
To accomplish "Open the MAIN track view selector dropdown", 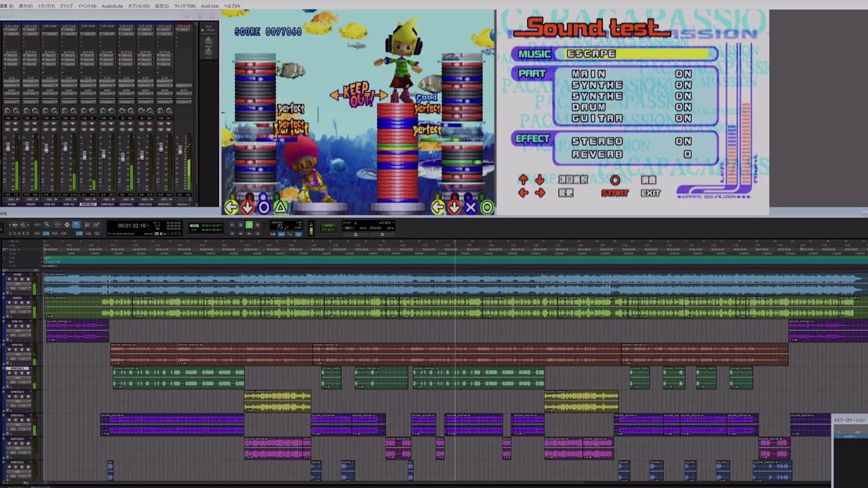I will (x=18, y=283).
